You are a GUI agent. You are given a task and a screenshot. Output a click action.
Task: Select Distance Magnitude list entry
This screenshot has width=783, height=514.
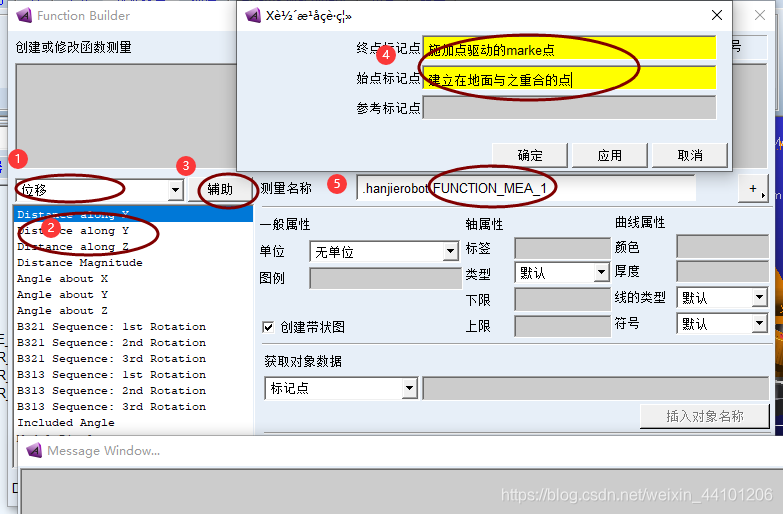[x=80, y=263]
